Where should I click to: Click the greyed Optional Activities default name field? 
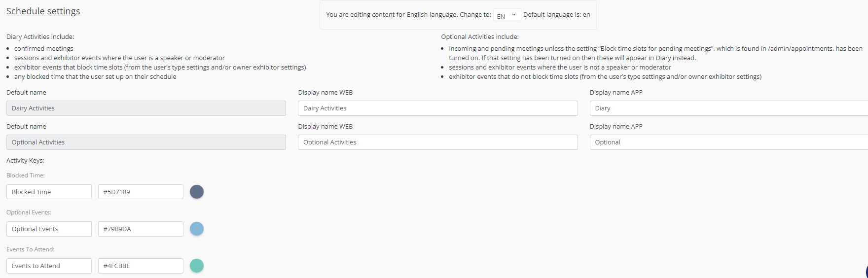click(x=146, y=142)
